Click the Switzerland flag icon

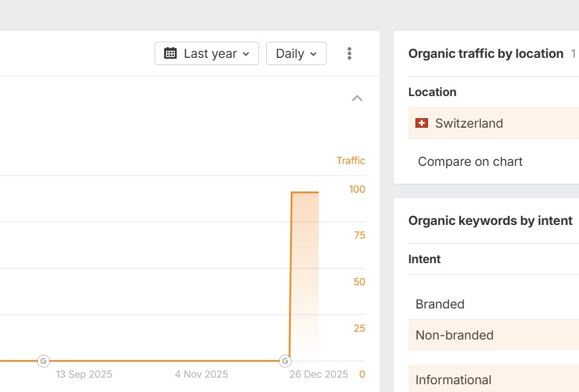point(421,123)
